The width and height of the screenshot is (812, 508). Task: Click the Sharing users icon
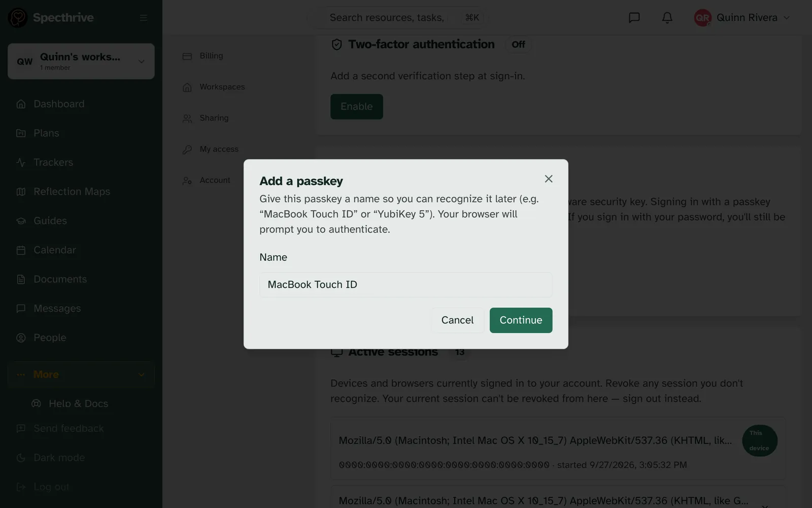(187, 118)
